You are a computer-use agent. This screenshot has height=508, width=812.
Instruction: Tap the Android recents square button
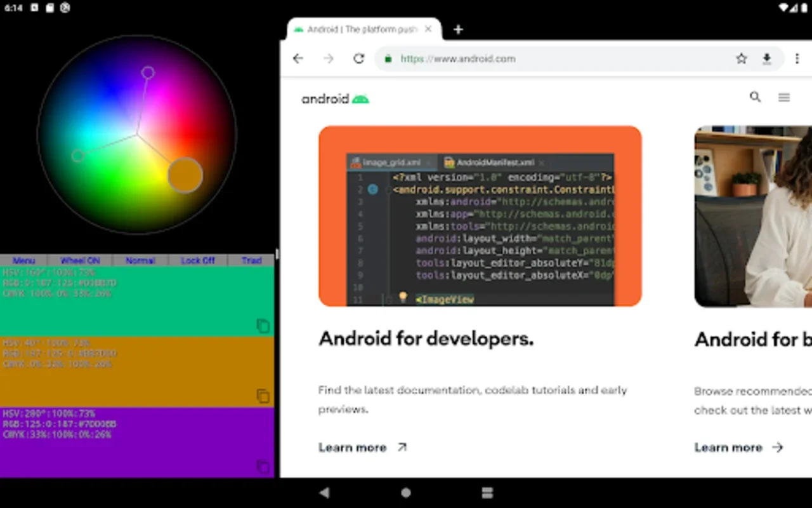point(487,493)
